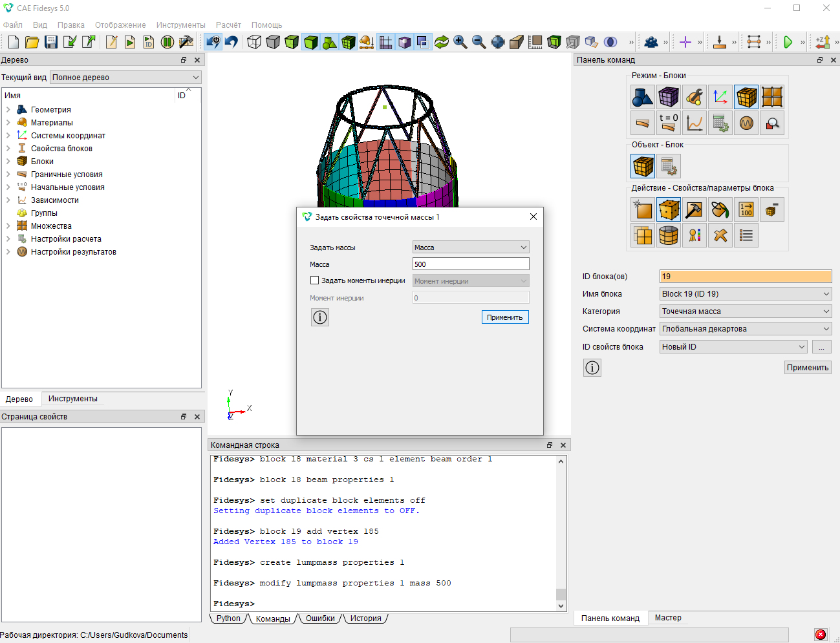Click the t = 0 initial conditions icon

click(669, 123)
